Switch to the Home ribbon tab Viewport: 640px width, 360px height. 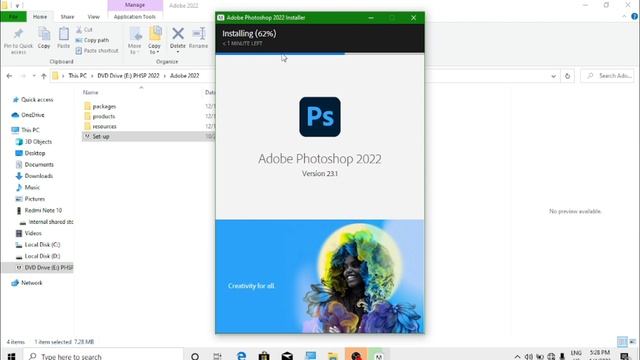pos(40,17)
